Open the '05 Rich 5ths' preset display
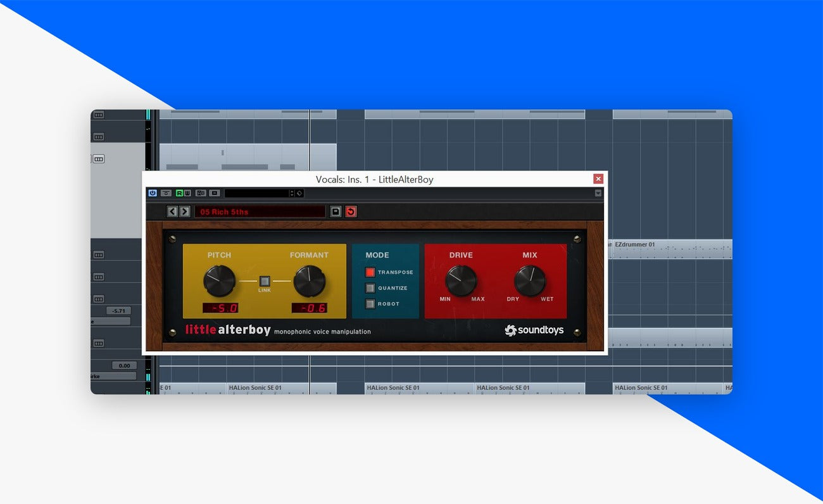 coord(260,211)
